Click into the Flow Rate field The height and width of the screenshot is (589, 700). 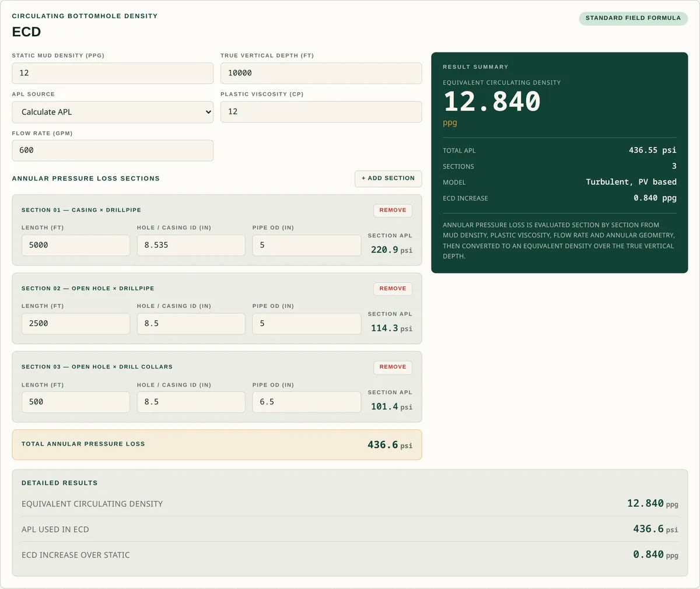point(113,150)
